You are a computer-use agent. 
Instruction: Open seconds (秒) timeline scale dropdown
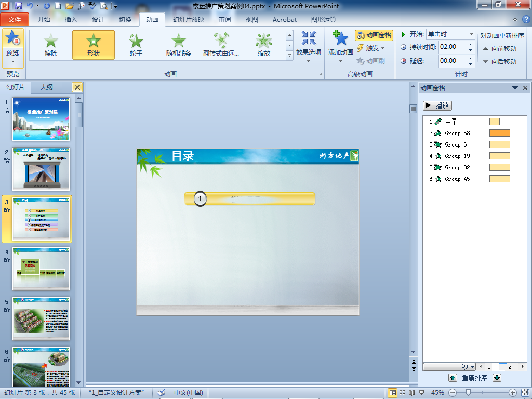pos(473,367)
